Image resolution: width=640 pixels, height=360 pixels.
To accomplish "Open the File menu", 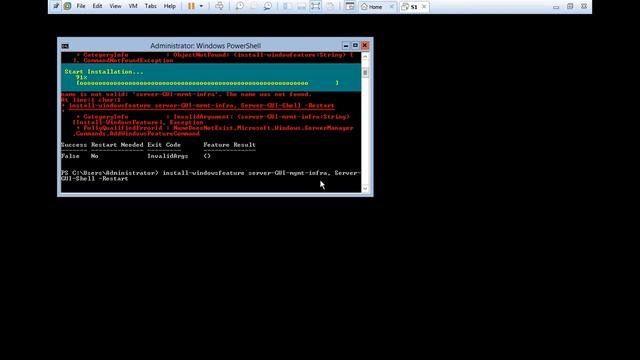I will (81, 6).
